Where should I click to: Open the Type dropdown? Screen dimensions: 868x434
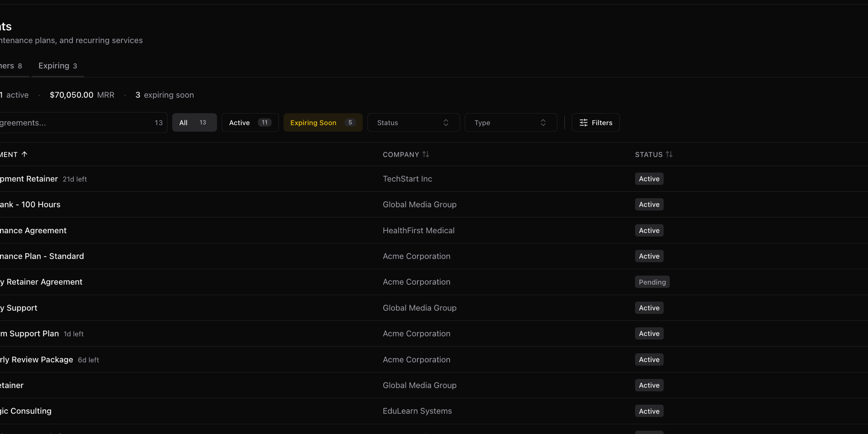coord(510,123)
